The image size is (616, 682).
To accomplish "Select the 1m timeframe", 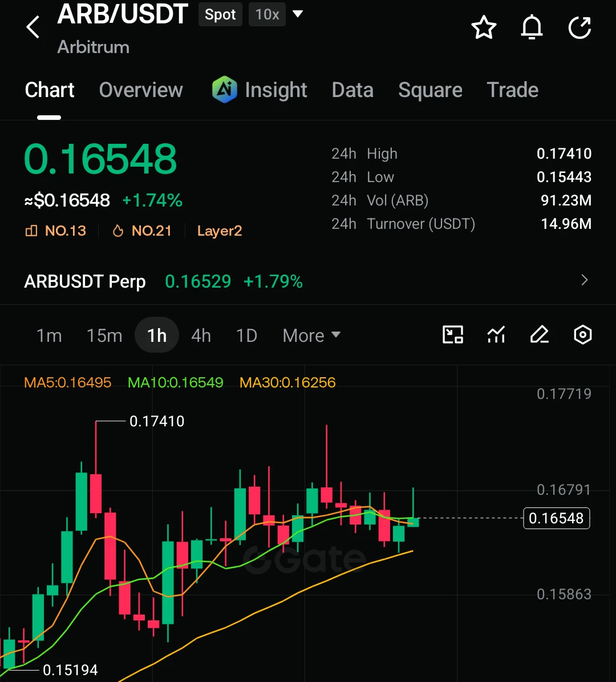I will click(49, 336).
